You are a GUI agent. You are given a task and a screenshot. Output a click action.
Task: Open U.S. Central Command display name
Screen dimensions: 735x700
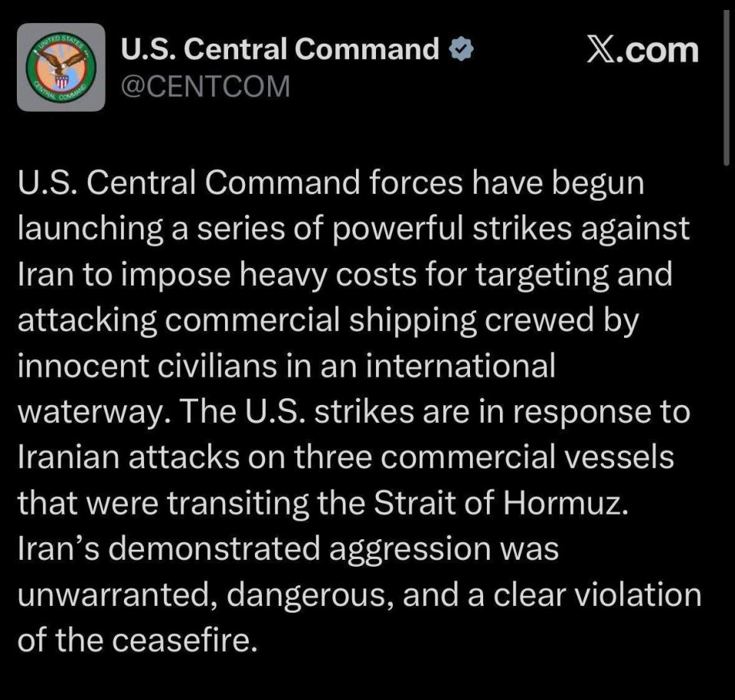tap(280, 49)
